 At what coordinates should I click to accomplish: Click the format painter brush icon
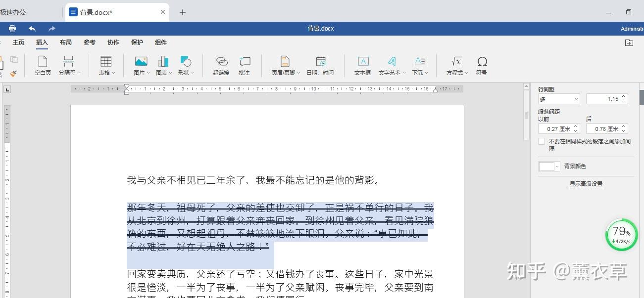(x=13, y=73)
